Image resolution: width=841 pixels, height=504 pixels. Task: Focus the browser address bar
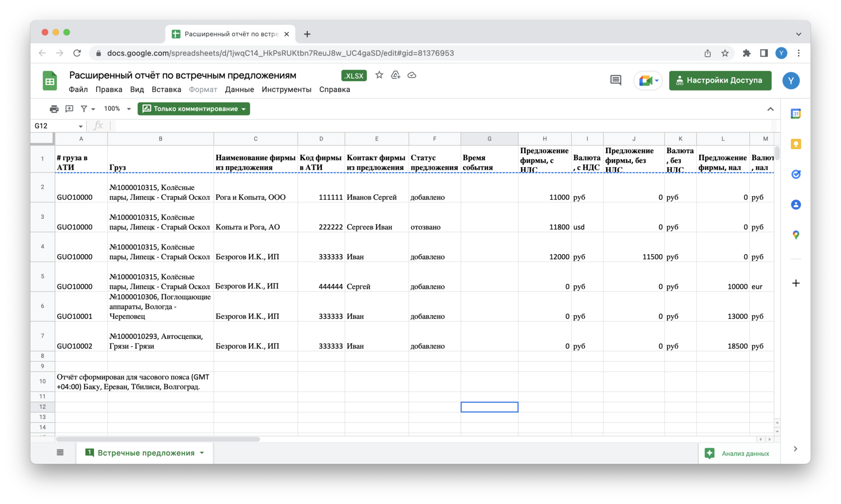point(395,53)
